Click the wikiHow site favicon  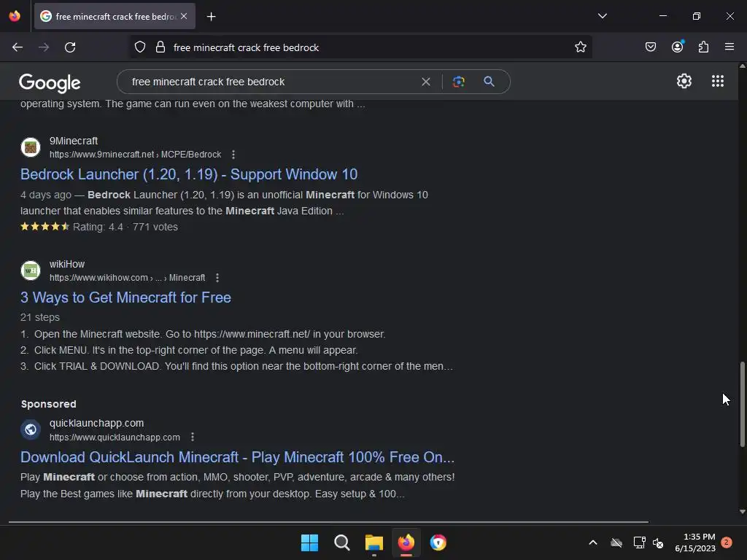(x=31, y=271)
